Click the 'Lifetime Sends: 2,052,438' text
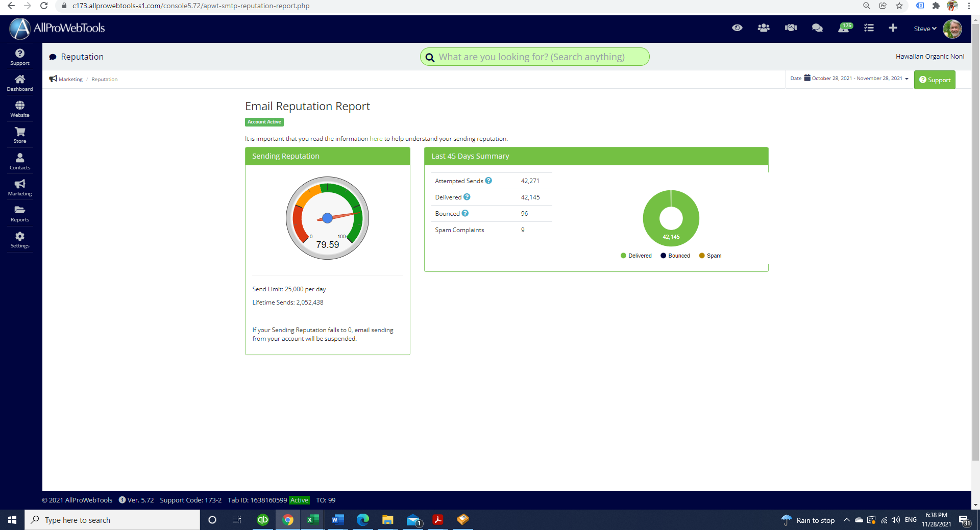980x530 pixels. 288,302
